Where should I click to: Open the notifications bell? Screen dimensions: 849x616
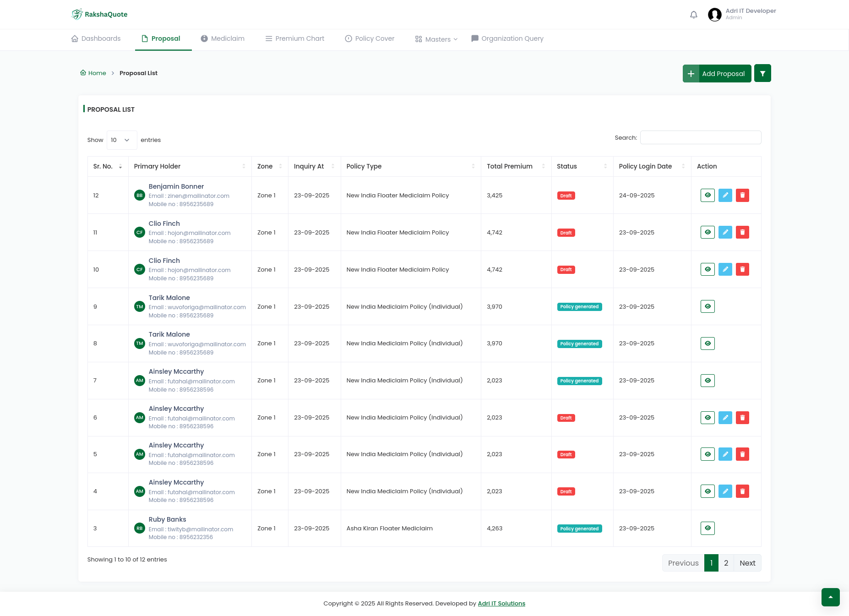694,15
